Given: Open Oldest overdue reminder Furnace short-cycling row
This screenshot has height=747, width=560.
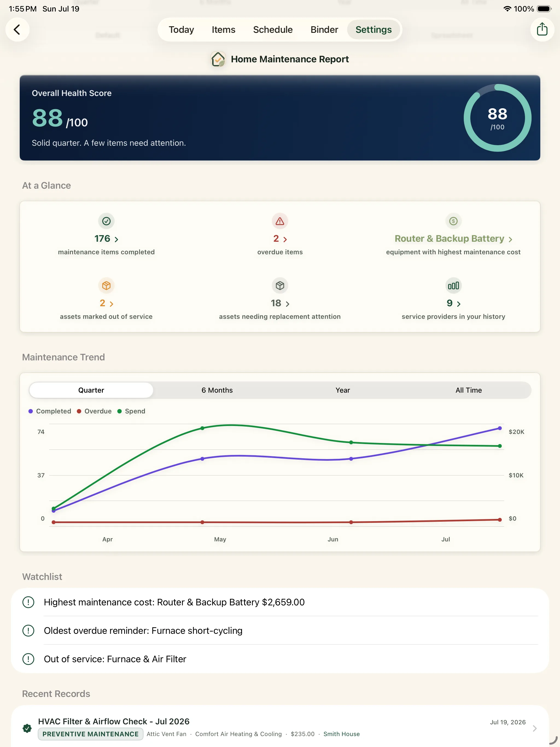Looking at the screenshot, I should click(x=280, y=631).
